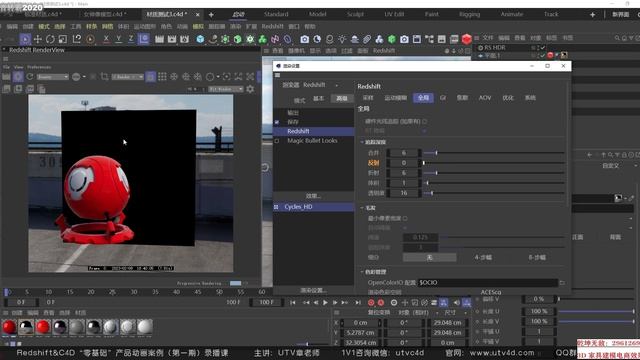Open the second dropdown after the crop icon

coord(127,77)
